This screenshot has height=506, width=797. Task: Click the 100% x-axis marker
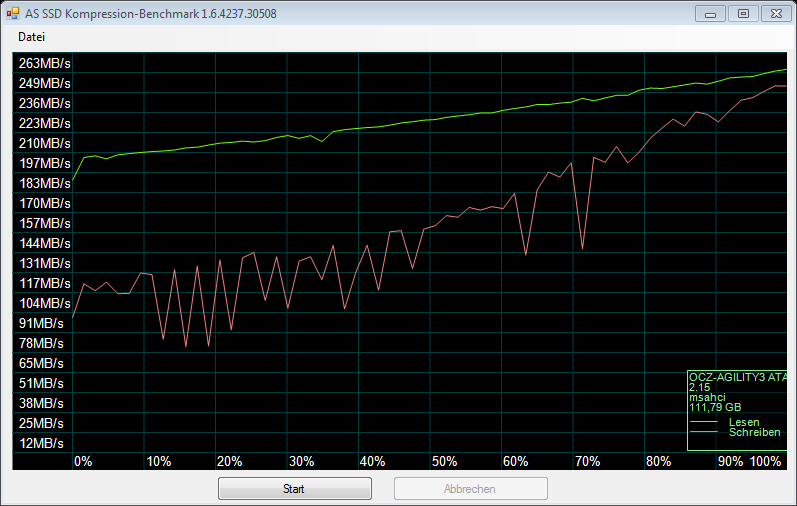coord(765,461)
